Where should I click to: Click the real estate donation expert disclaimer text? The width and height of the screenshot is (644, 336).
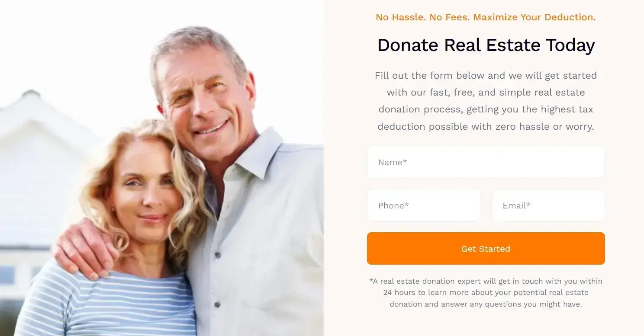coord(486,293)
